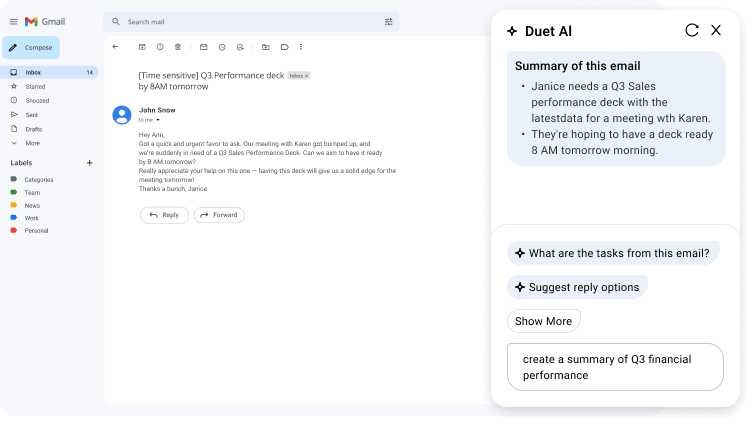Choose 'Suggest reply options' suggestion
This screenshot has width=753, height=424.
pyautogui.click(x=577, y=287)
